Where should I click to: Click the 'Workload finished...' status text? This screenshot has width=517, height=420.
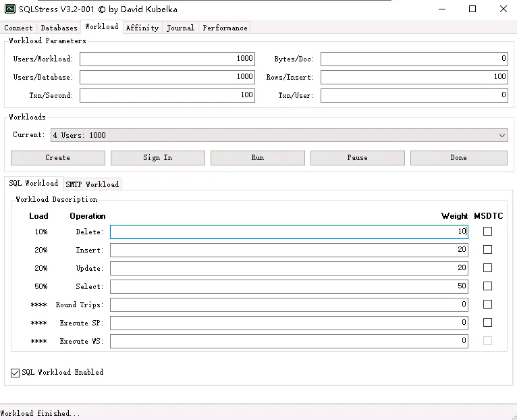click(40, 413)
